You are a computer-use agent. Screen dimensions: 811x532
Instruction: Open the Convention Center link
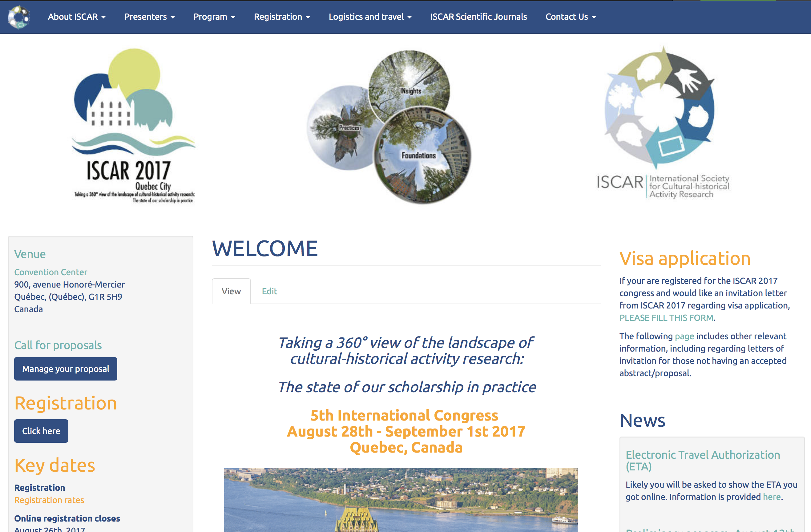tap(51, 272)
